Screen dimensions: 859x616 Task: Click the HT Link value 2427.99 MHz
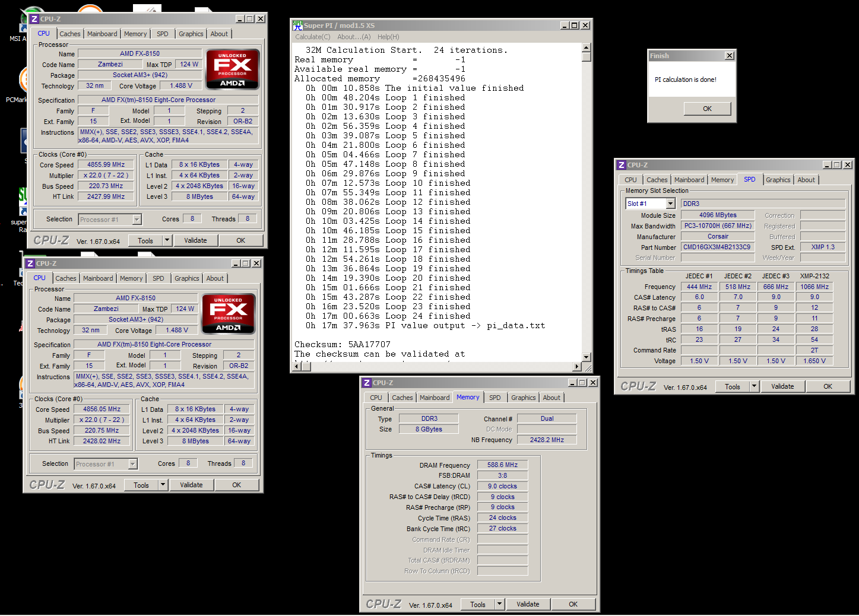tap(106, 196)
